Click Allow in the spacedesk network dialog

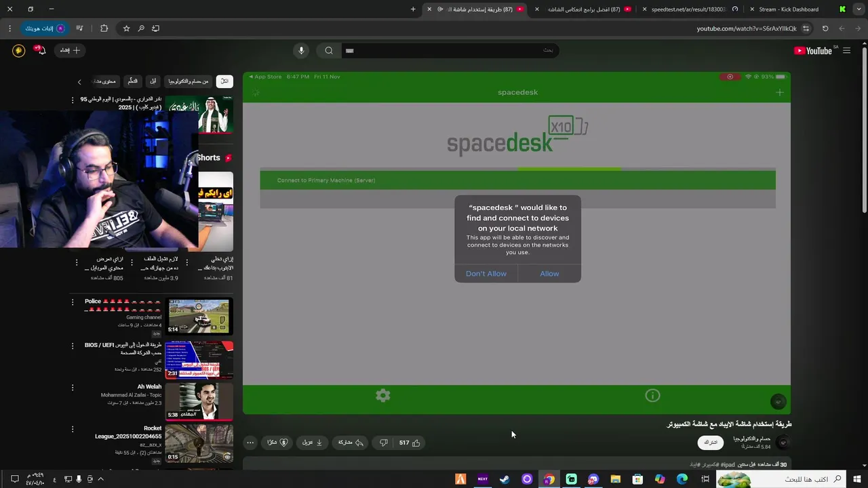pyautogui.click(x=549, y=274)
